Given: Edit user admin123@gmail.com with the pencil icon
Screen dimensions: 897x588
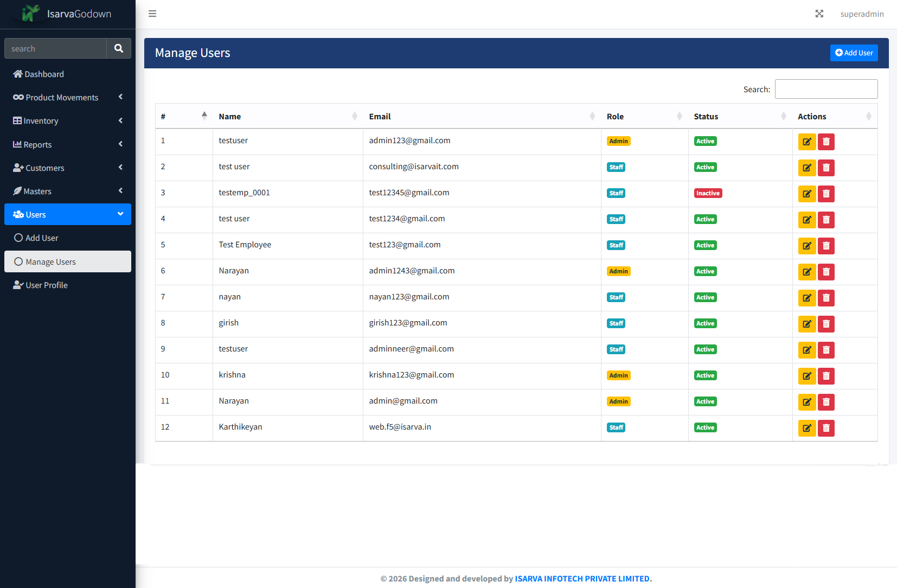Looking at the screenshot, I should pyautogui.click(x=807, y=142).
